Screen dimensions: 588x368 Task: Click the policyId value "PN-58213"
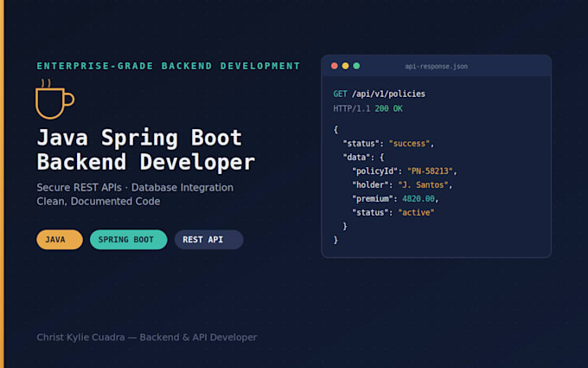430,171
